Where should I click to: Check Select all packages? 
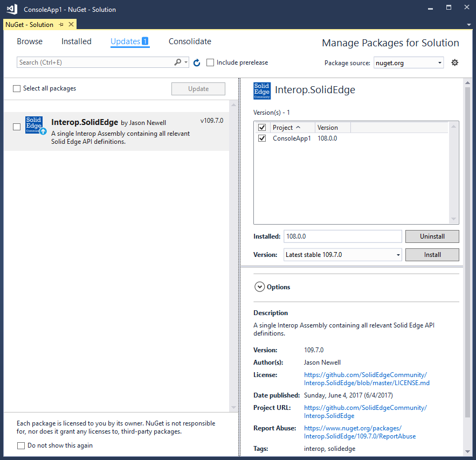[17, 88]
